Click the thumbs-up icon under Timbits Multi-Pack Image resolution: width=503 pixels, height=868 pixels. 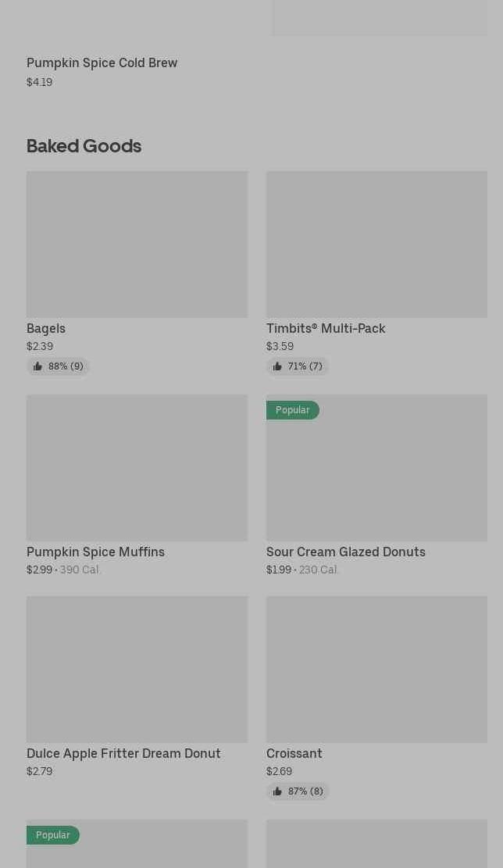[277, 366]
